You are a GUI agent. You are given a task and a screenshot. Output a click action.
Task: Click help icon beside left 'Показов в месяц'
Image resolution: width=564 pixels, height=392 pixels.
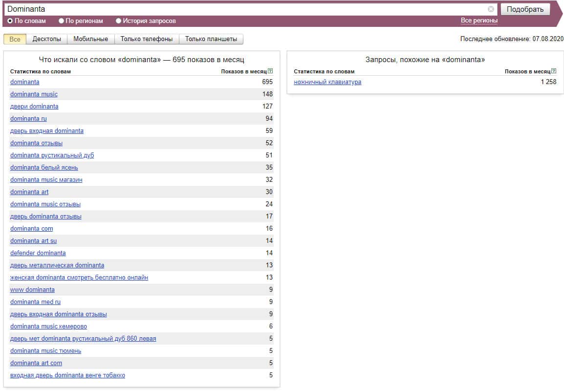[270, 71]
